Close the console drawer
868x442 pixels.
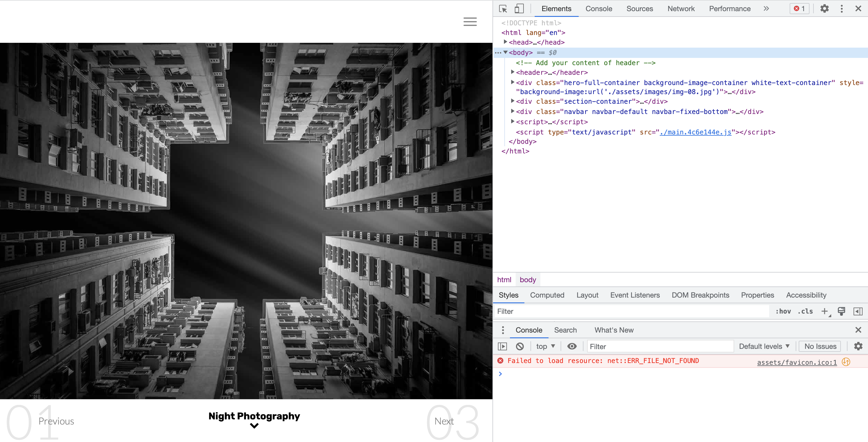click(x=858, y=330)
